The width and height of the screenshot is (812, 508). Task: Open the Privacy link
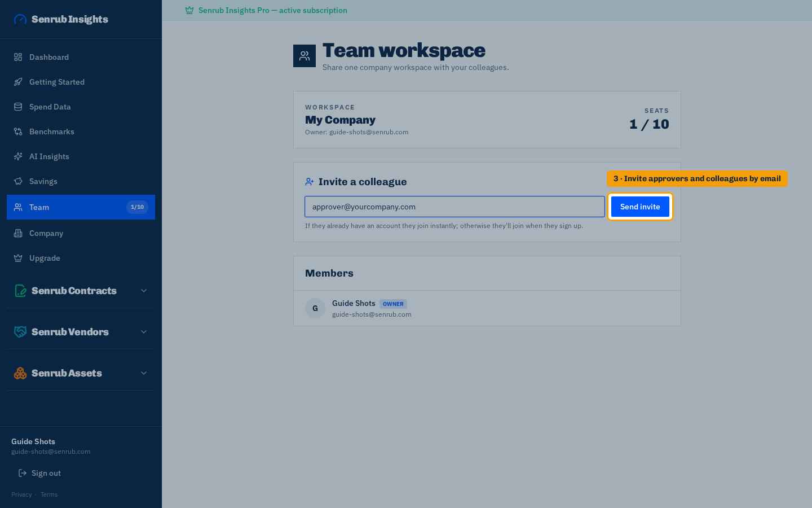[21, 494]
